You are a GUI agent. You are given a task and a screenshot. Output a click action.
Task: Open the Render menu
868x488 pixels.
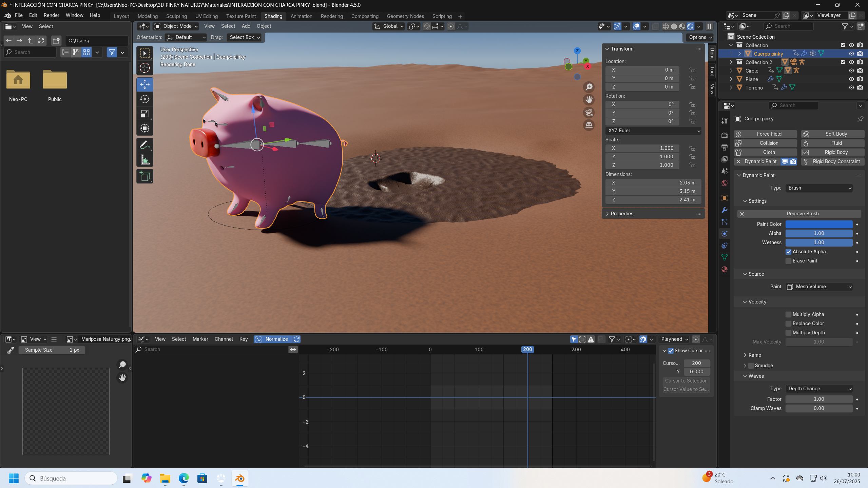point(51,15)
